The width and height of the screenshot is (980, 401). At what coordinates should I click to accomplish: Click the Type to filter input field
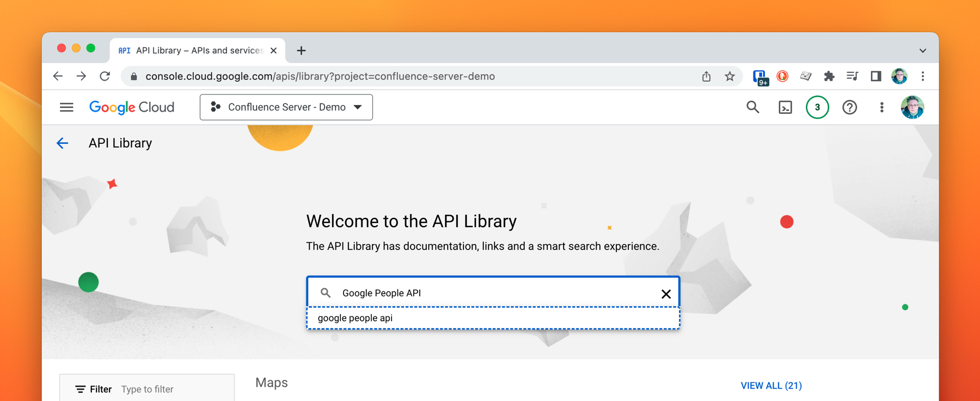point(174,389)
